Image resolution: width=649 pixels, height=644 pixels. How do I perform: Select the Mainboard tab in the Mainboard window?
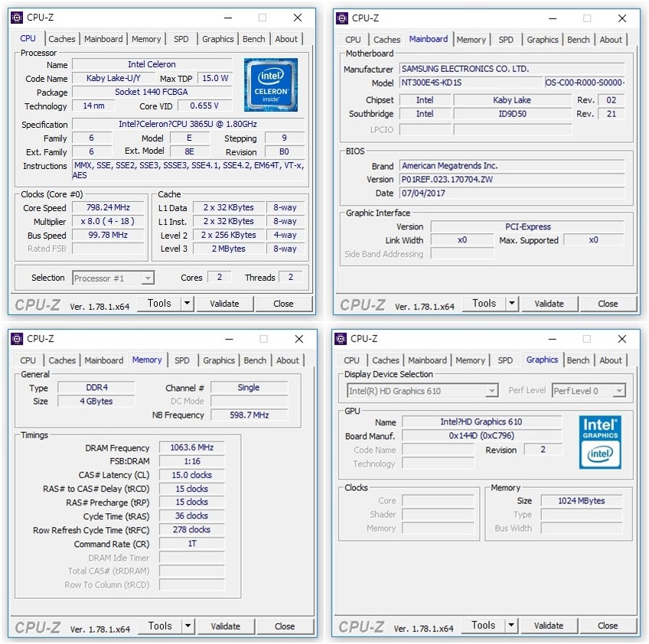click(x=429, y=39)
